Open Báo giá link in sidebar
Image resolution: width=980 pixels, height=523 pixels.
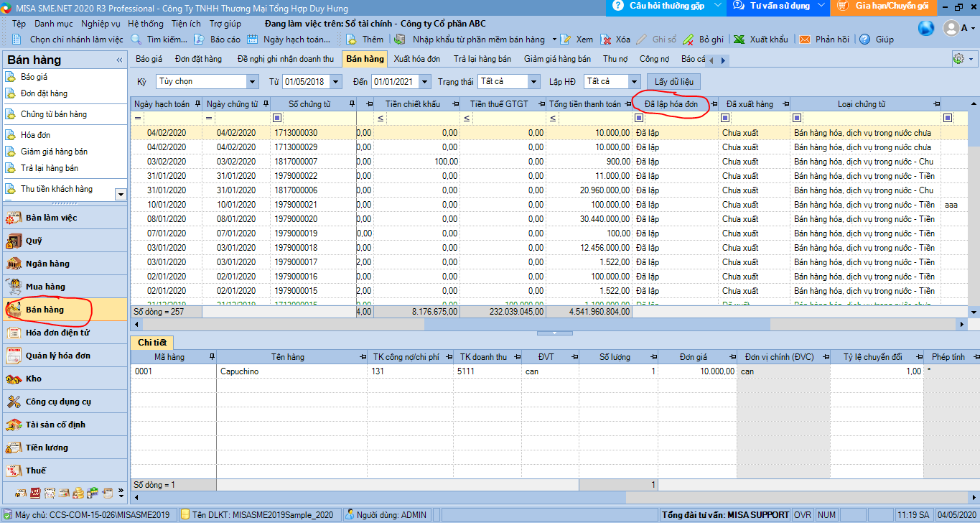click(34, 77)
